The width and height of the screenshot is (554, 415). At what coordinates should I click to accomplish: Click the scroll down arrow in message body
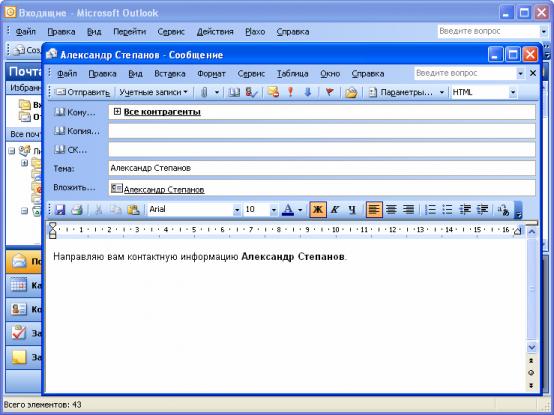(x=532, y=348)
